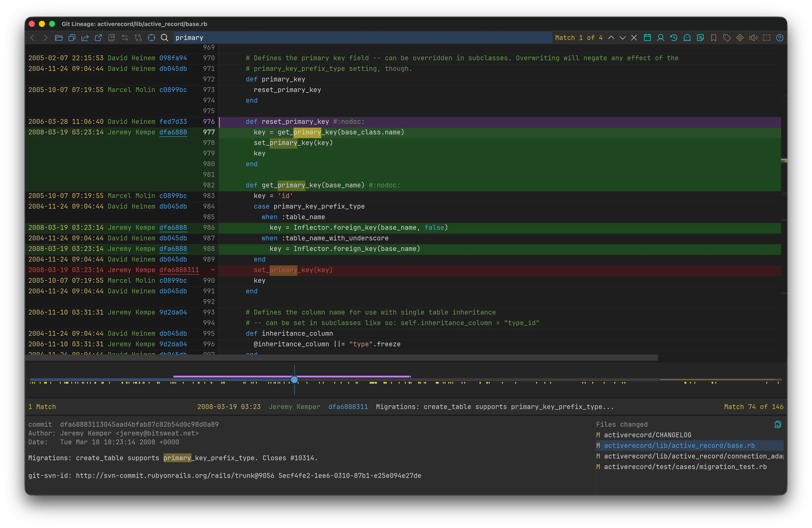The height and width of the screenshot is (528, 812).
Task: Click 'Match 1 of 4' search counter
Action: point(579,38)
